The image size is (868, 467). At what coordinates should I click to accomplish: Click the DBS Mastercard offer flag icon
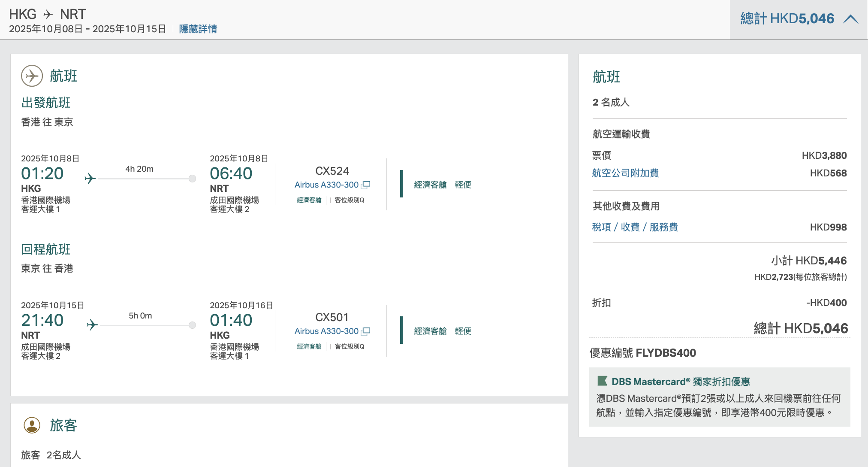tap(602, 381)
